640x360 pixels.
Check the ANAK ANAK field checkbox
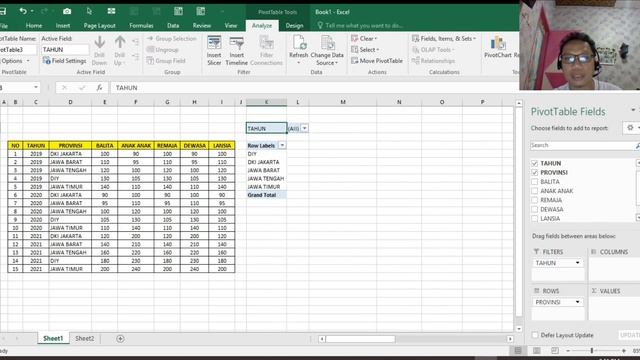(534, 191)
